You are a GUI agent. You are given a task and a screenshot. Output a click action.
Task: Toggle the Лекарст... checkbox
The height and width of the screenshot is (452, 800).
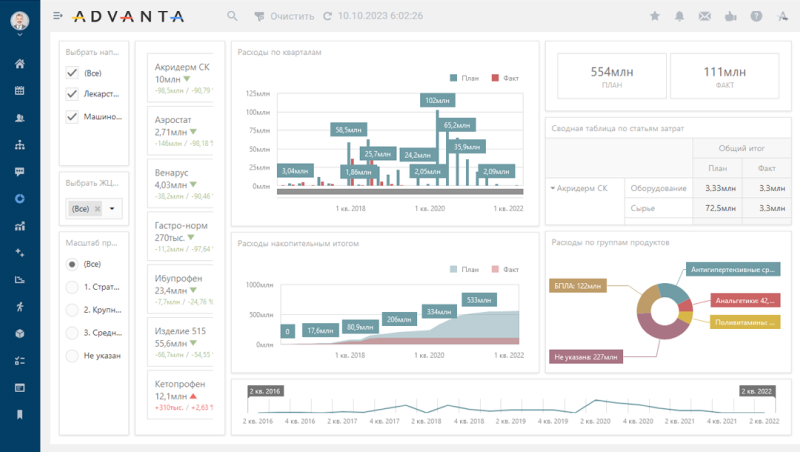tap(72, 94)
